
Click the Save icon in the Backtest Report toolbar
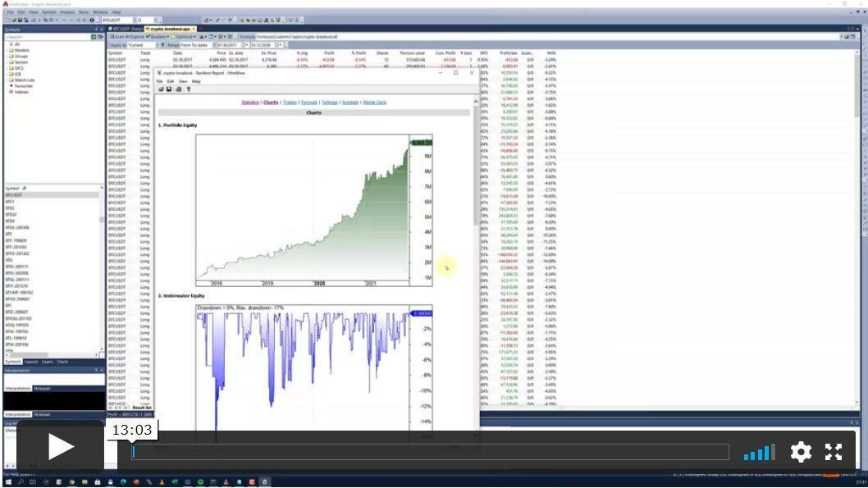169,89
